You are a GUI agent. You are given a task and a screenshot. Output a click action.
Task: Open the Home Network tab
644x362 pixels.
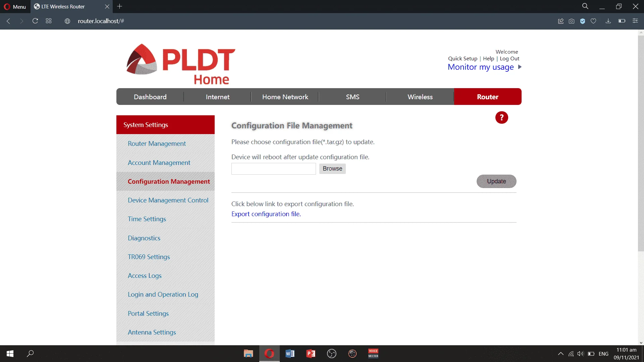pyautogui.click(x=285, y=97)
